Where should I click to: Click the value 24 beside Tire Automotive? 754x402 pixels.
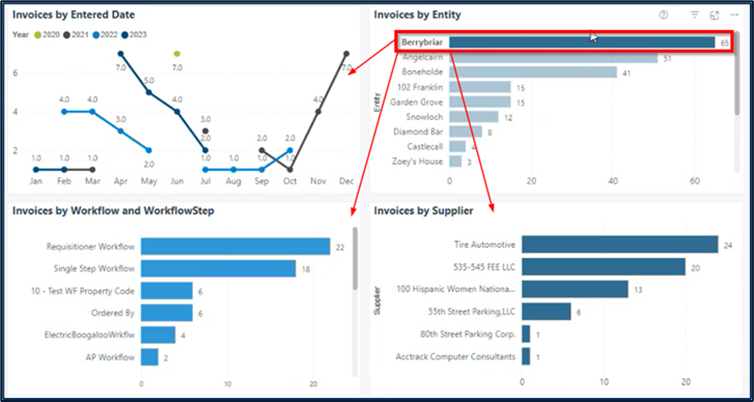click(x=728, y=245)
